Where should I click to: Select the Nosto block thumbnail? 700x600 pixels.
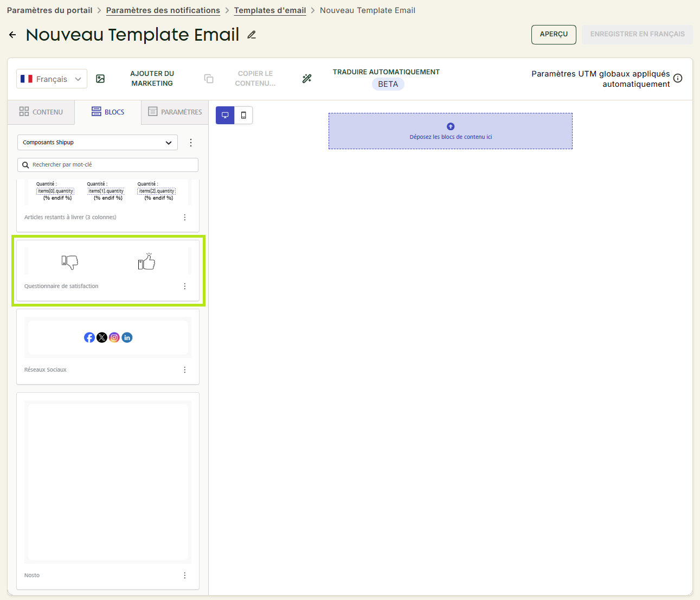tap(108, 482)
